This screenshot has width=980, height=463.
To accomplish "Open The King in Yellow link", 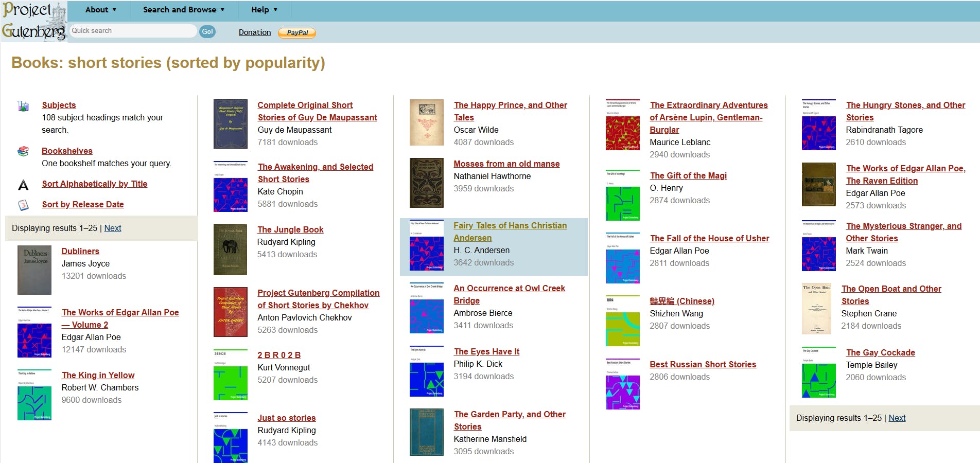I will click(x=98, y=375).
